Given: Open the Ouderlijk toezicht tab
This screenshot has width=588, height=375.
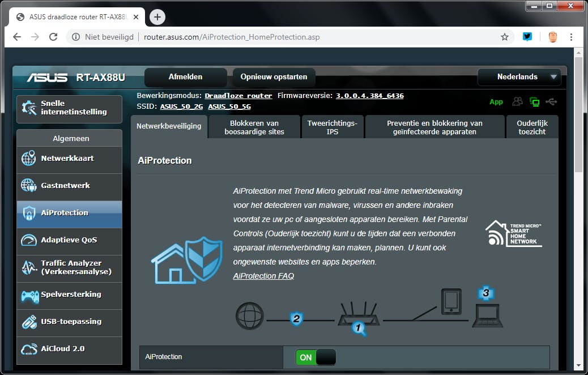Looking at the screenshot, I should point(532,127).
